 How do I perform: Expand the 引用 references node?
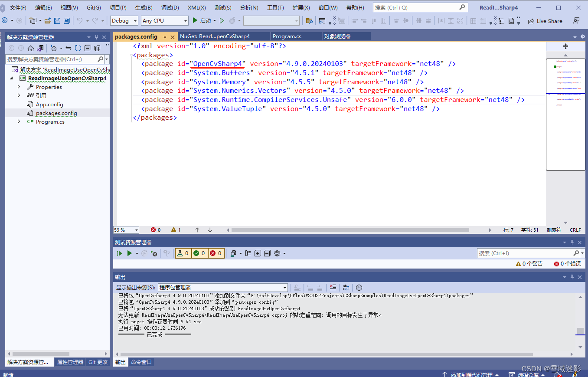[19, 95]
